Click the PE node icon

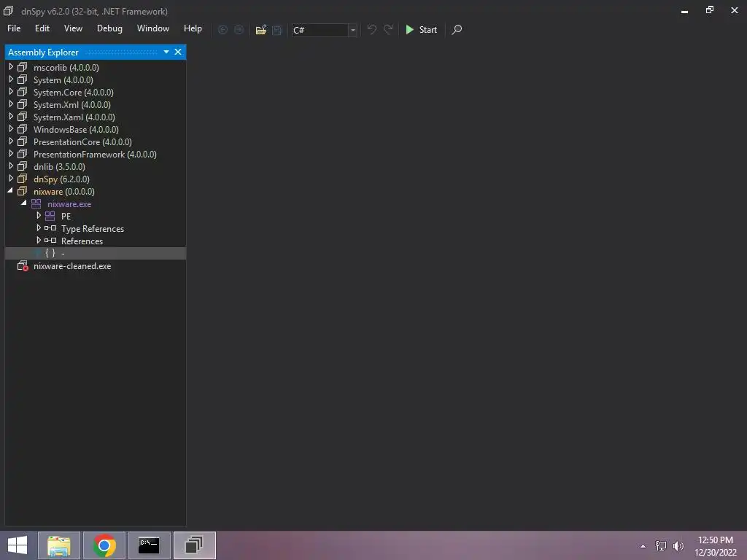coord(50,216)
